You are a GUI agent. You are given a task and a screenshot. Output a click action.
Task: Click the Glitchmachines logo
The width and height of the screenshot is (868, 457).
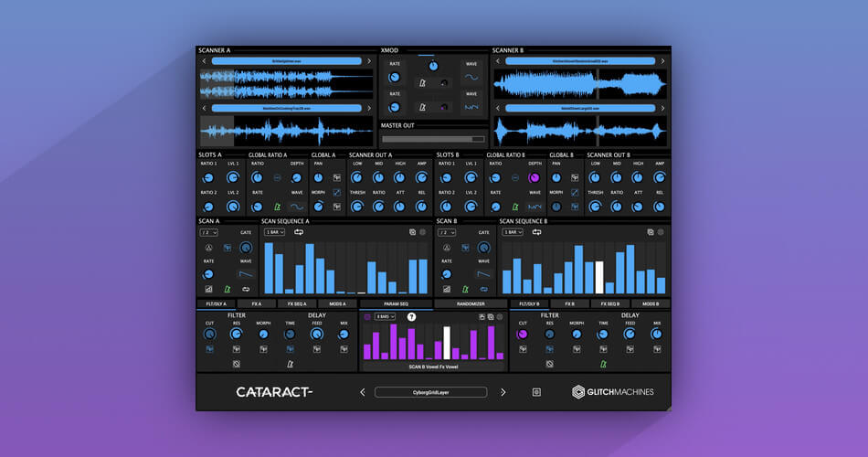click(613, 392)
